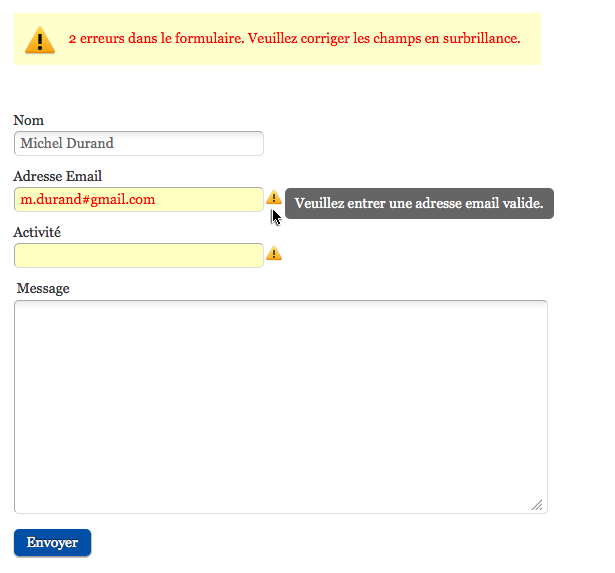The width and height of the screenshot is (615, 573).
Task: Submit the form with Envoyer button
Action: [x=52, y=542]
